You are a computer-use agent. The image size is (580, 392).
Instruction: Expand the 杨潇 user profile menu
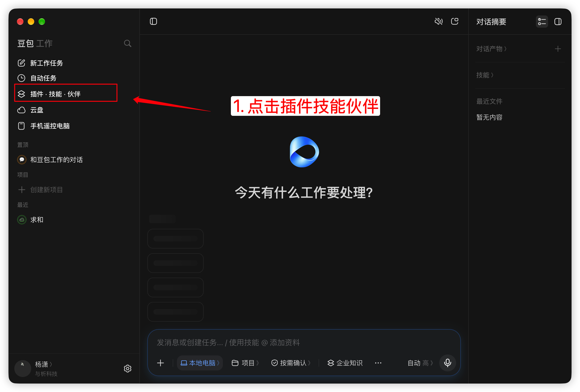pyautogui.click(x=44, y=364)
